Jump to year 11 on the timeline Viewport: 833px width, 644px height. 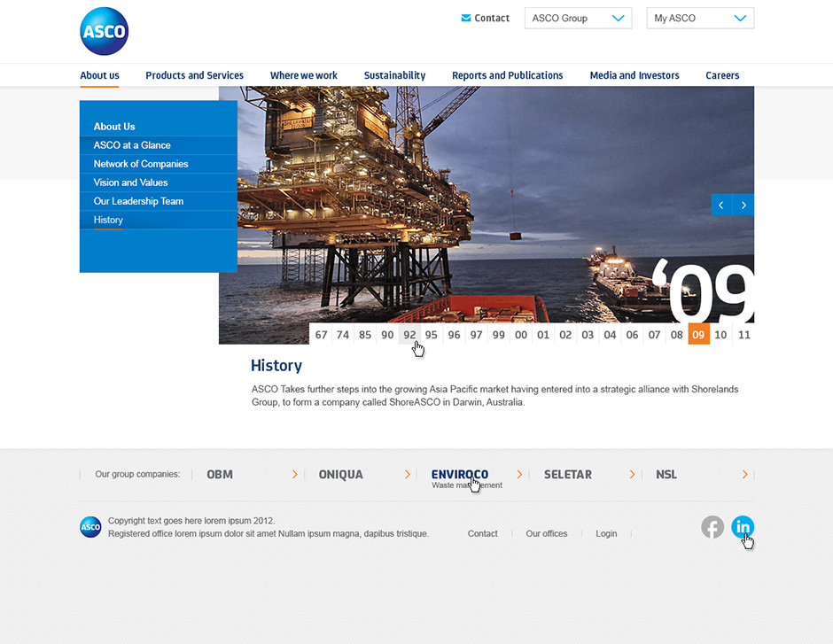click(744, 335)
